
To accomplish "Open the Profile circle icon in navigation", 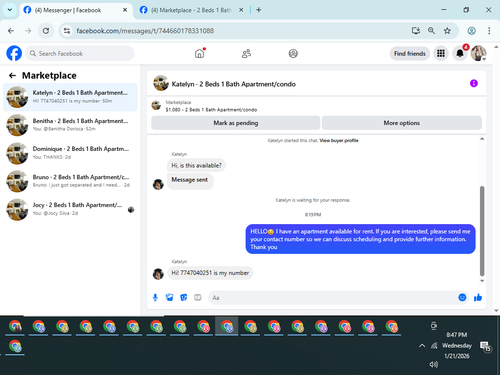I will coord(293,53).
